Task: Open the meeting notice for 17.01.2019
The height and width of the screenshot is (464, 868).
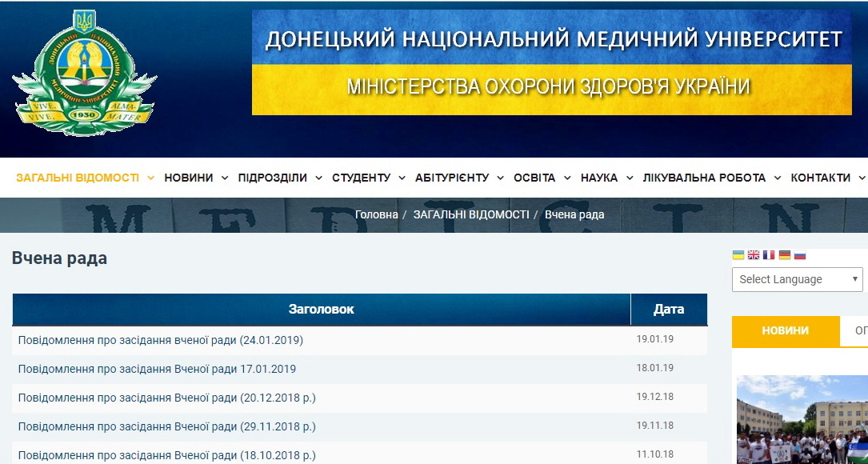Action: point(157,369)
